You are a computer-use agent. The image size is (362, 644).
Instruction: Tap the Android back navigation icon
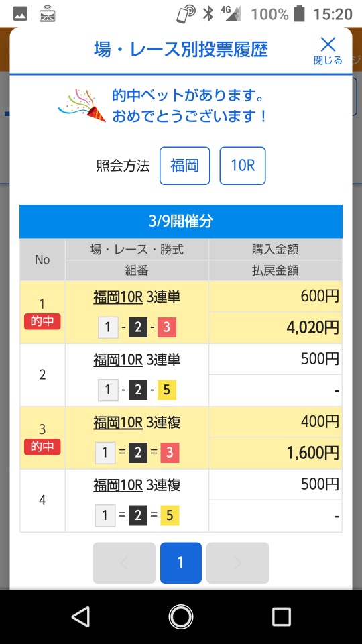80,616
